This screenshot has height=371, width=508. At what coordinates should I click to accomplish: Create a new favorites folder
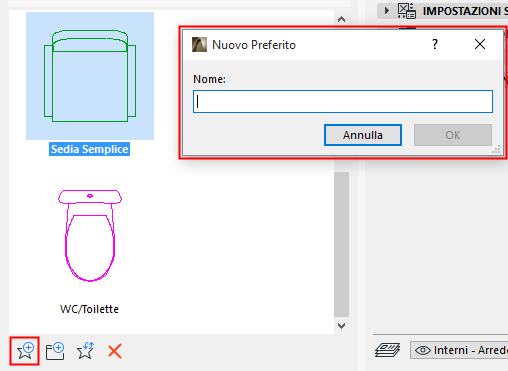pyautogui.click(x=55, y=351)
